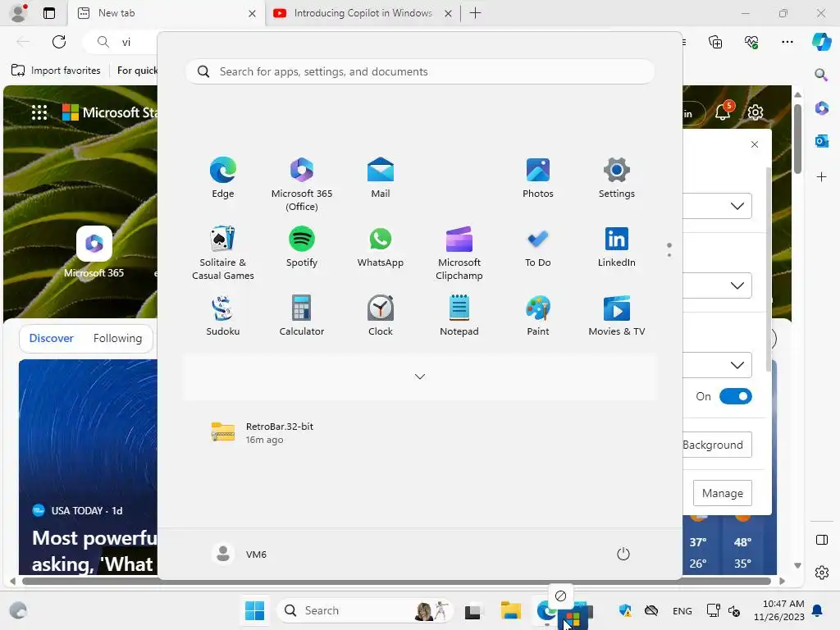Open the Microsoft apps grid launcher

pos(39,112)
